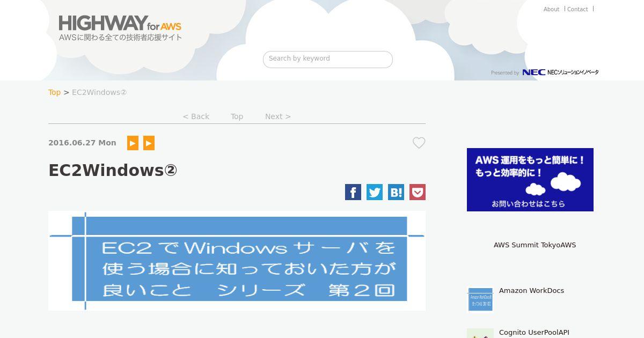Share the article on Twitter
This screenshot has width=644, height=338.
[375, 192]
